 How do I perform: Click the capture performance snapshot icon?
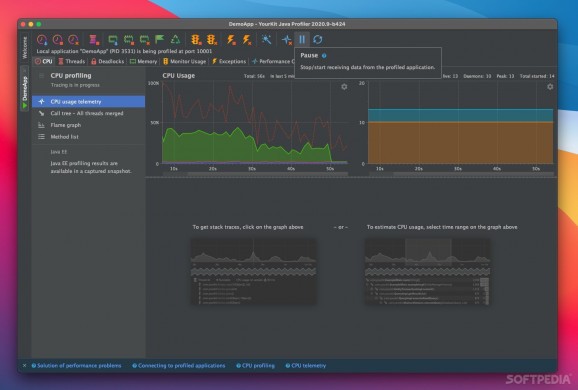[x=42, y=39]
